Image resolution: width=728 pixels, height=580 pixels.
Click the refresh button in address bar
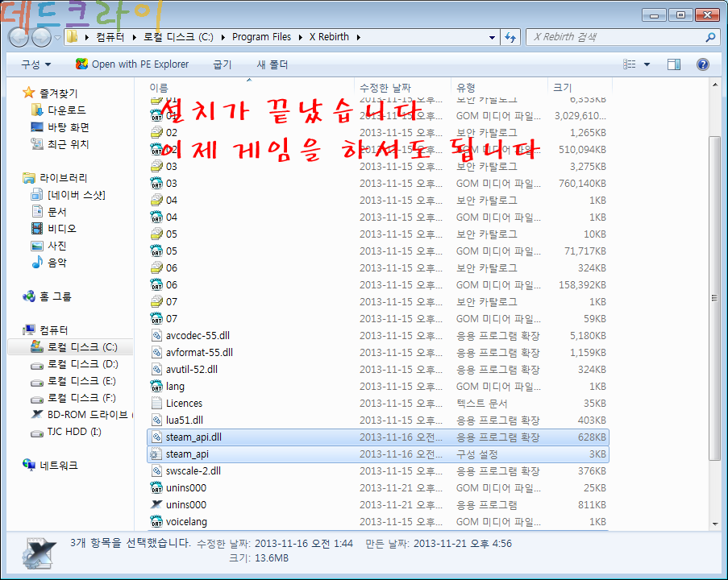(510, 37)
